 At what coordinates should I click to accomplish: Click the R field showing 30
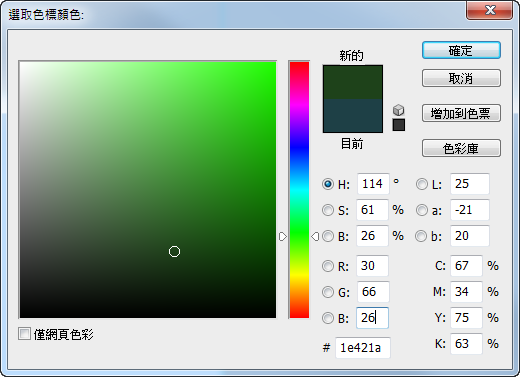pos(372,266)
